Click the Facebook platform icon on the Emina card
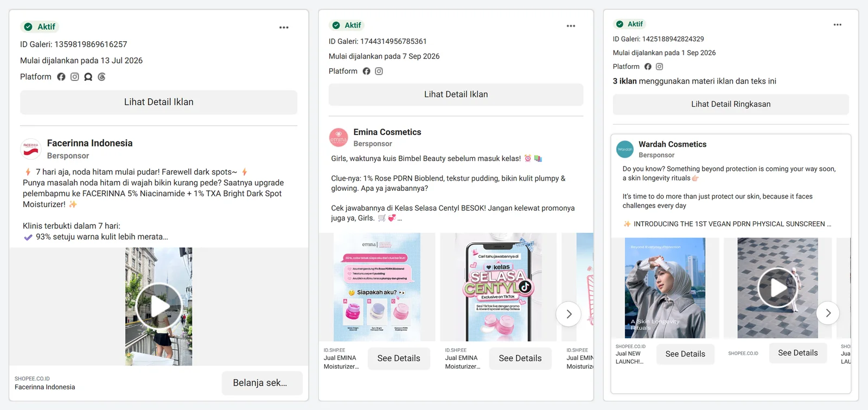 [367, 71]
